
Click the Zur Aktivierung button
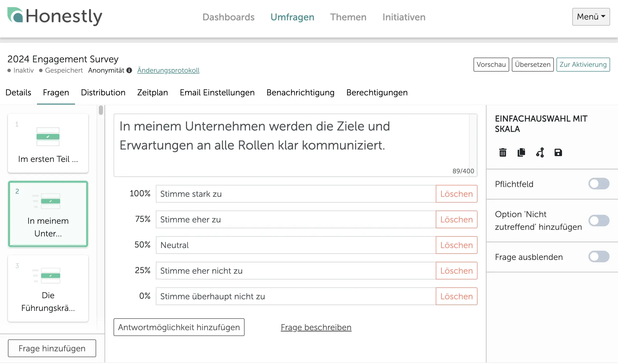(x=583, y=64)
